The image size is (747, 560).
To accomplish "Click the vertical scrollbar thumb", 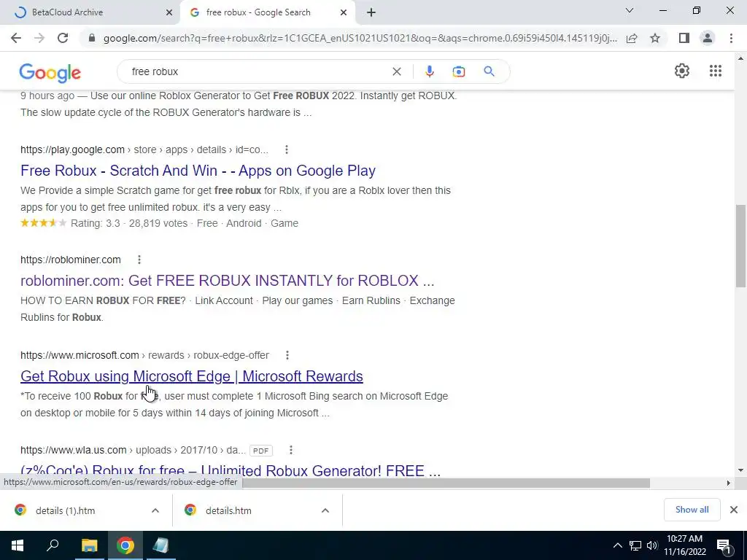I will point(740,246).
